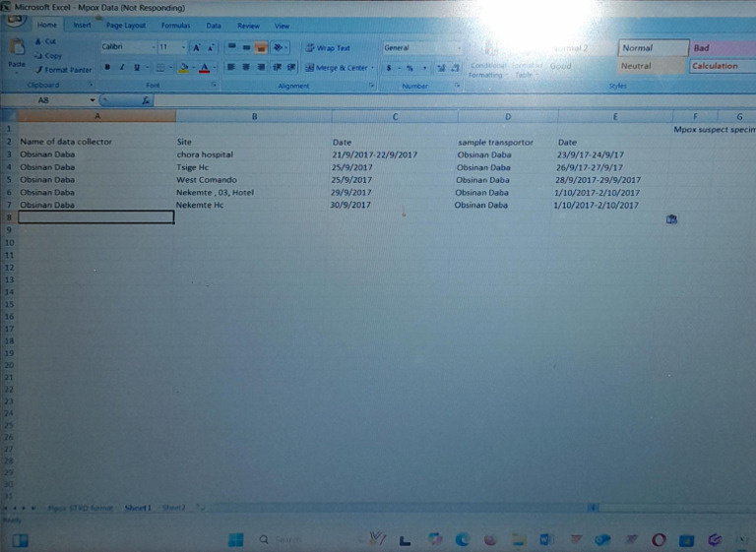Click Decrease Decimal icon

[x=455, y=68]
